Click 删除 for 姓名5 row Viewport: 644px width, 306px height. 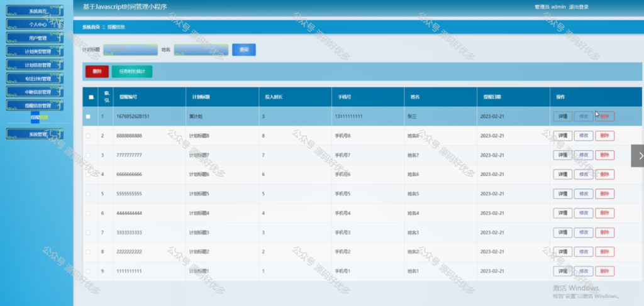pyautogui.click(x=604, y=194)
